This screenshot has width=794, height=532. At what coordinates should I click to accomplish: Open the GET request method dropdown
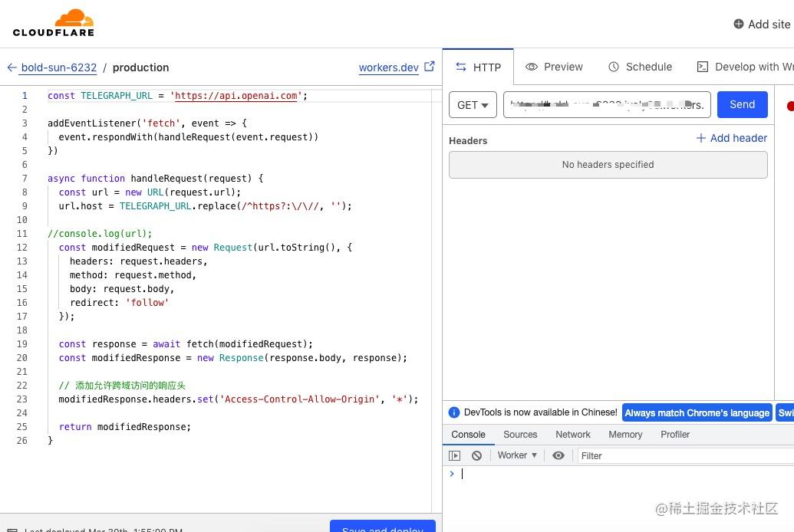click(472, 105)
